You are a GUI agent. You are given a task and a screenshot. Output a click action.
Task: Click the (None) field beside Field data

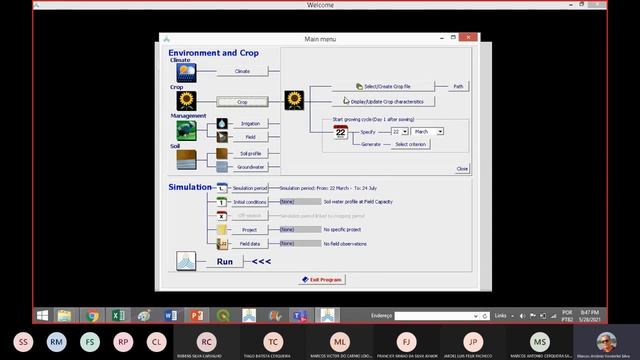[x=300, y=243]
